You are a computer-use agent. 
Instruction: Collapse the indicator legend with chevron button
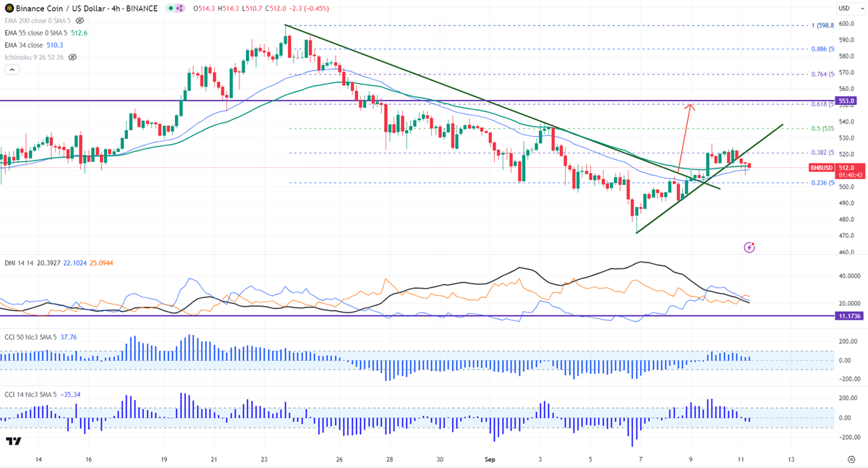point(12,69)
